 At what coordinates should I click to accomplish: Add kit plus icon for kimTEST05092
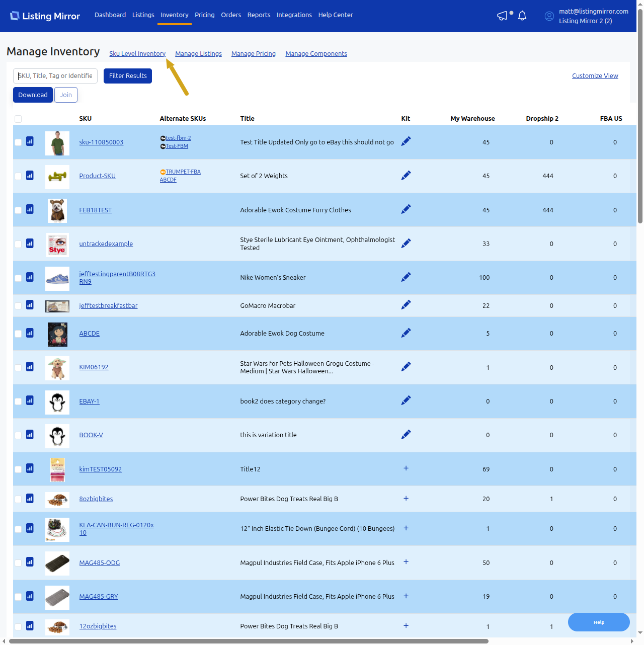(x=406, y=468)
